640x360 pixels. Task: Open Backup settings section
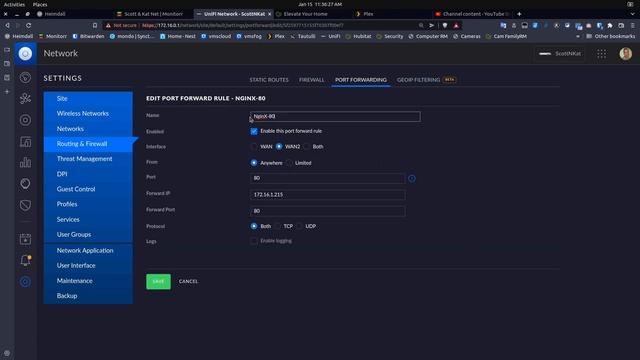click(88, 296)
